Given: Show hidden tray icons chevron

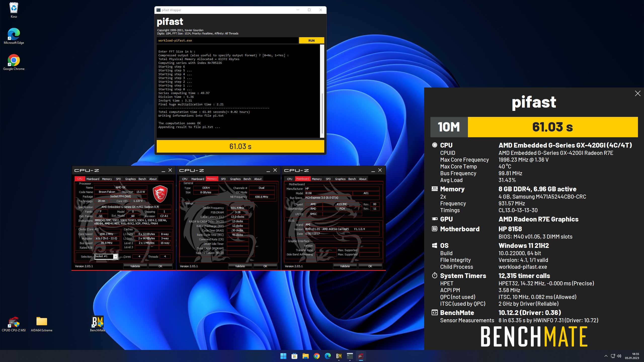Looking at the screenshot, I should tap(606, 356).
